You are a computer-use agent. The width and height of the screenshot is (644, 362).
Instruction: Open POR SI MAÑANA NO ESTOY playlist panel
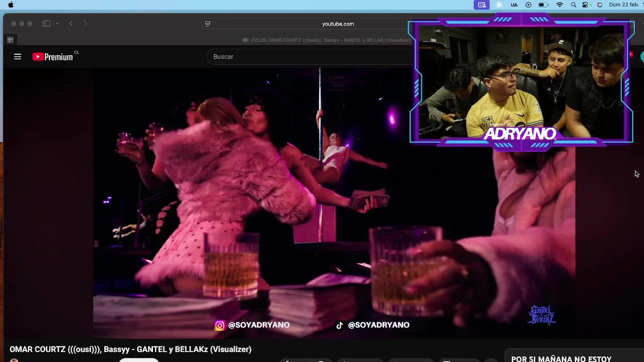tap(561, 359)
